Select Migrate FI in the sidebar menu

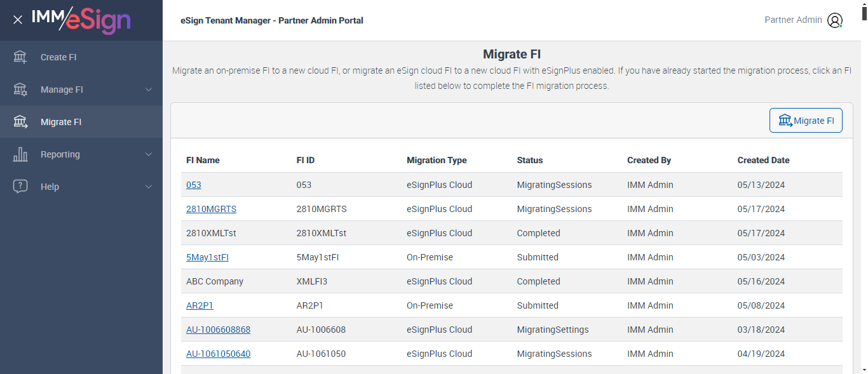pyautogui.click(x=61, y=122)
